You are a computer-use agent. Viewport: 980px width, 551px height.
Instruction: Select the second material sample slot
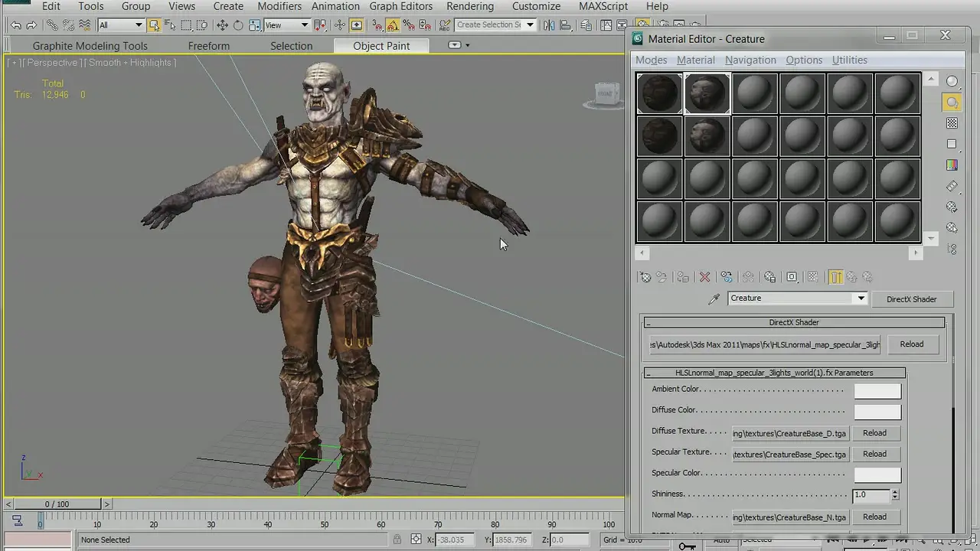[x=707, y=93]
